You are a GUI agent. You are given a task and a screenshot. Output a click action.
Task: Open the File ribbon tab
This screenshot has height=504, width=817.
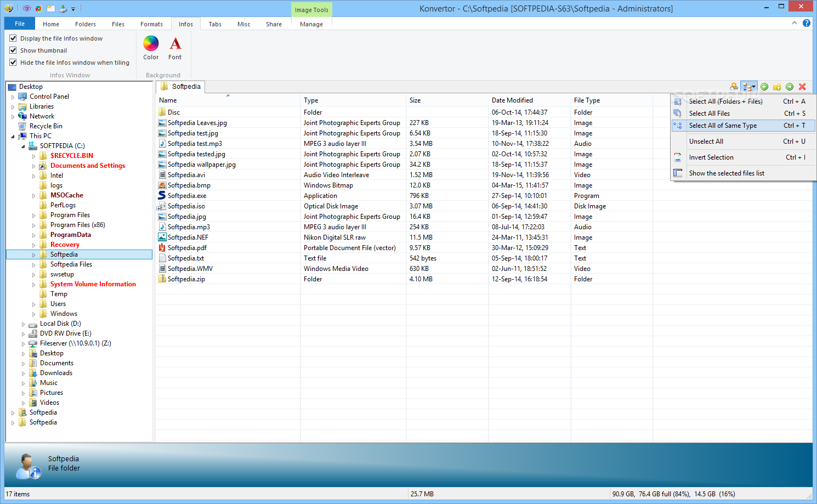point(20,24)
